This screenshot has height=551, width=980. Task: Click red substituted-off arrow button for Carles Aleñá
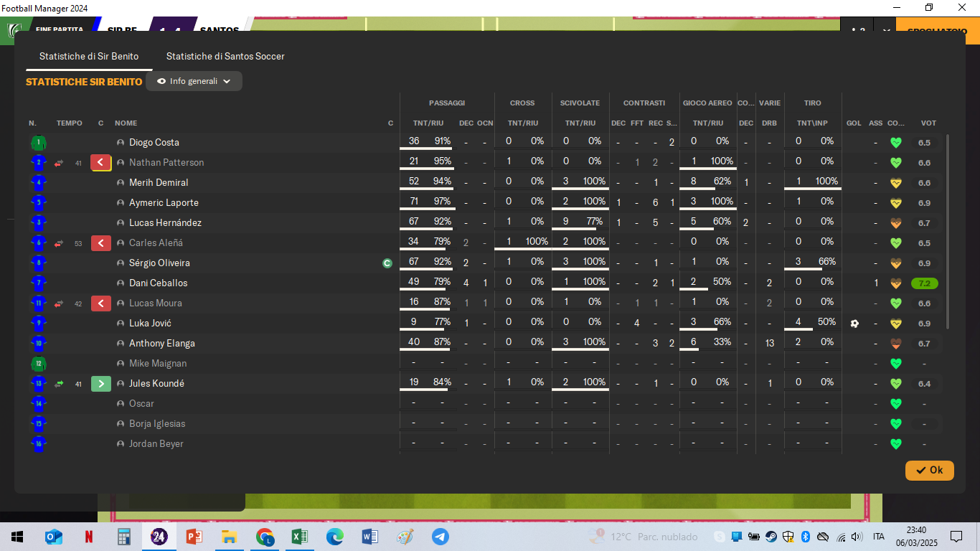pyautogui.click(x=101, y=243)
